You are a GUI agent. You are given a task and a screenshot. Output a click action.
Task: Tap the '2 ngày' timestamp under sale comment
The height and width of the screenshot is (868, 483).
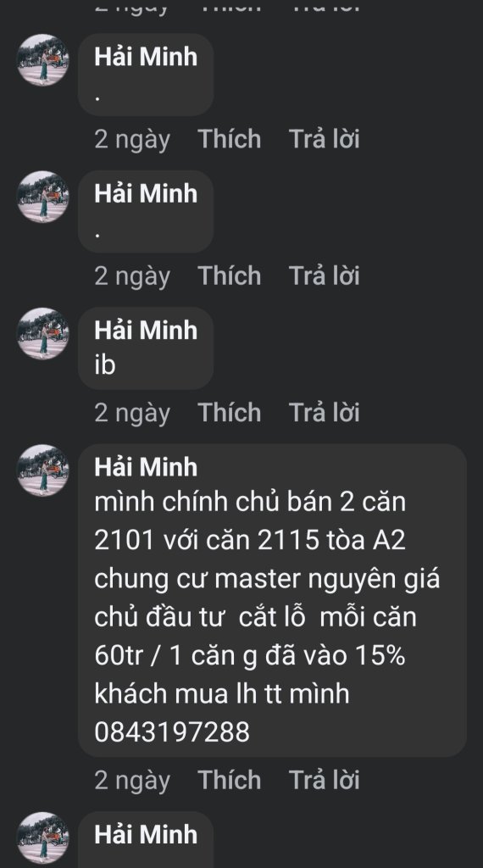click(x=131, y=780)
